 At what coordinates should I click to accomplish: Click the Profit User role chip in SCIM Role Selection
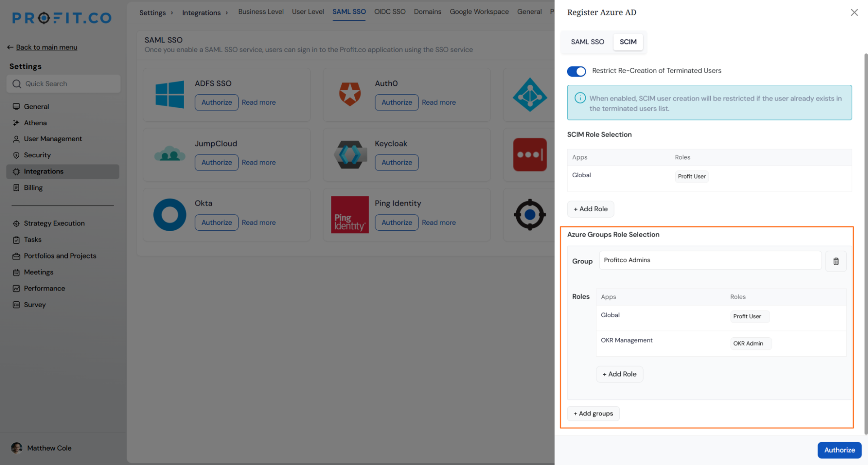(x=692, y=176)
